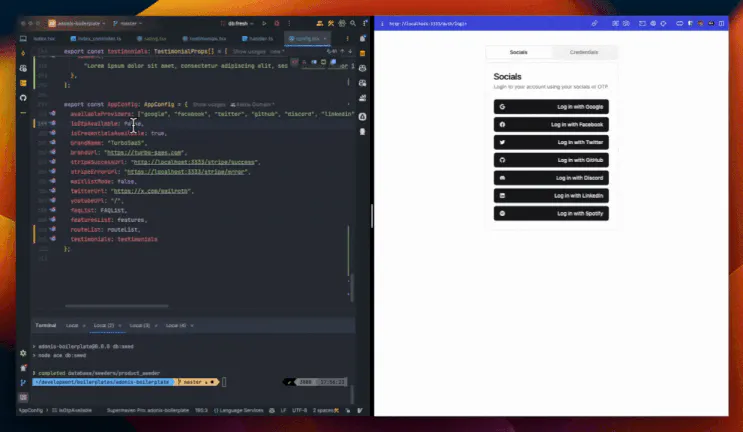The height and width of the screenshot is (432, 743).
Task: Click the Project tool window icon beside tabs
Action: click(23, 38)
